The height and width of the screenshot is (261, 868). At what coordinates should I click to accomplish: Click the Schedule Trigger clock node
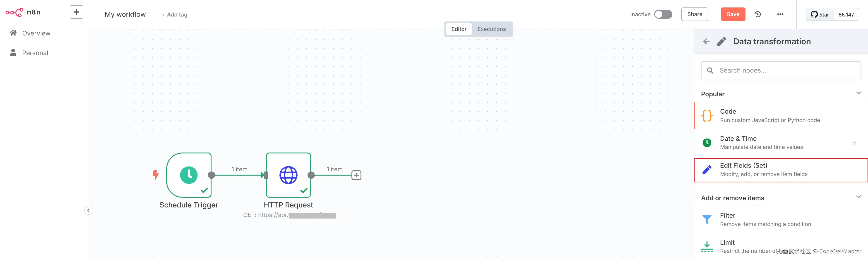tap(189, 175)
